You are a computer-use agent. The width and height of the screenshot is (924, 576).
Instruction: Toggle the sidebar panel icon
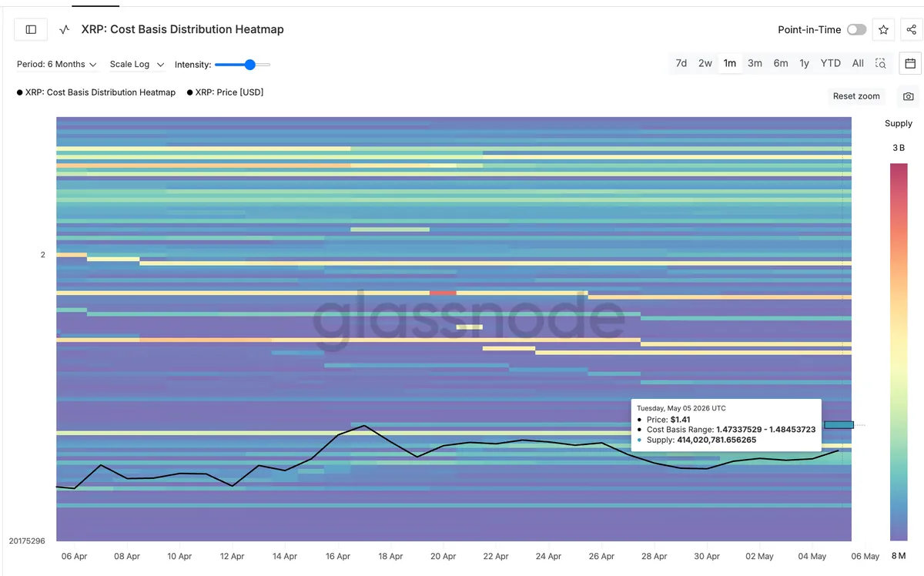31,29
